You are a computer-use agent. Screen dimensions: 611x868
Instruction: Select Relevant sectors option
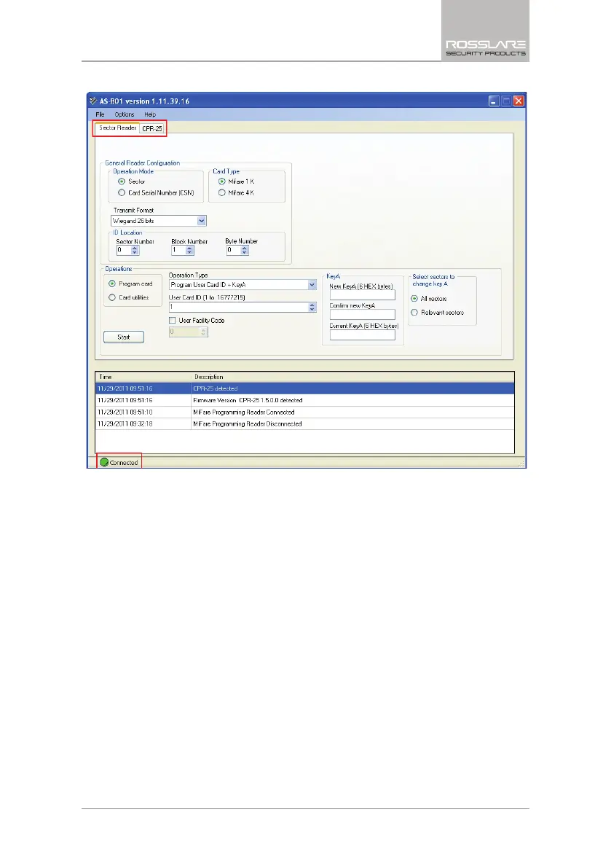(414, 312)
